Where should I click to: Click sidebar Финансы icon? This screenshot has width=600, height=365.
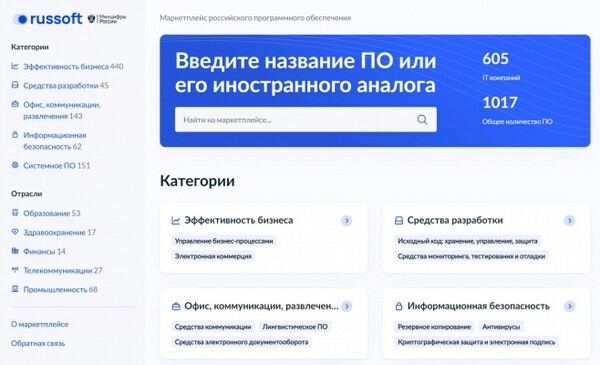(x=15, y=251)
